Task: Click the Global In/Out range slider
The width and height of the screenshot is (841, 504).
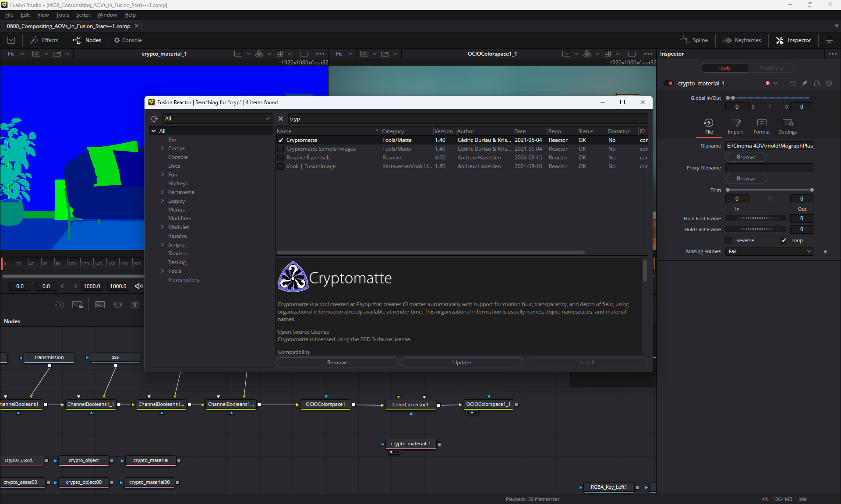Action: [770, 98]
